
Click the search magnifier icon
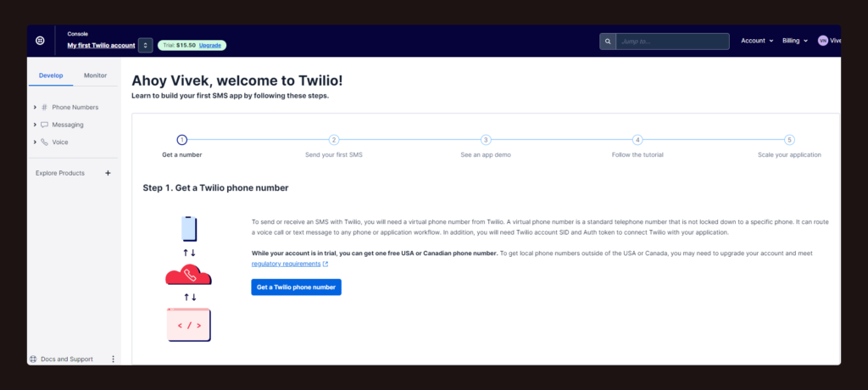click(608, 42)
